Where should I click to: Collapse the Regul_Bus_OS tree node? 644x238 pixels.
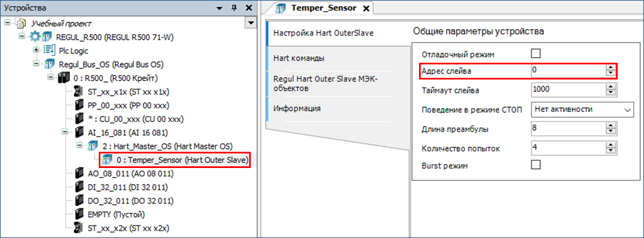36,64
